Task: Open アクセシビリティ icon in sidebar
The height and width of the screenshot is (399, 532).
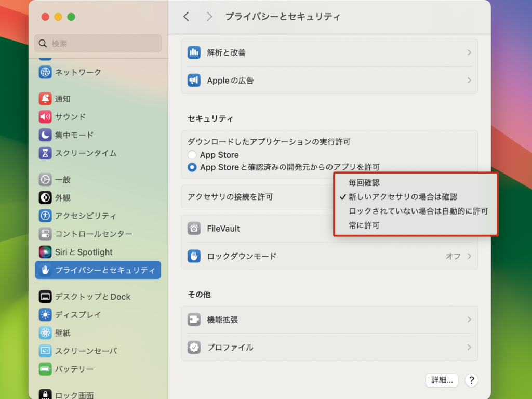Action: 45,216
